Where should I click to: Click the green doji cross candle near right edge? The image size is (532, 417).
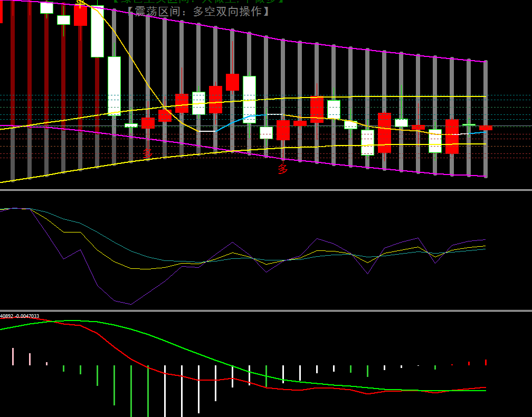point(469,125)
